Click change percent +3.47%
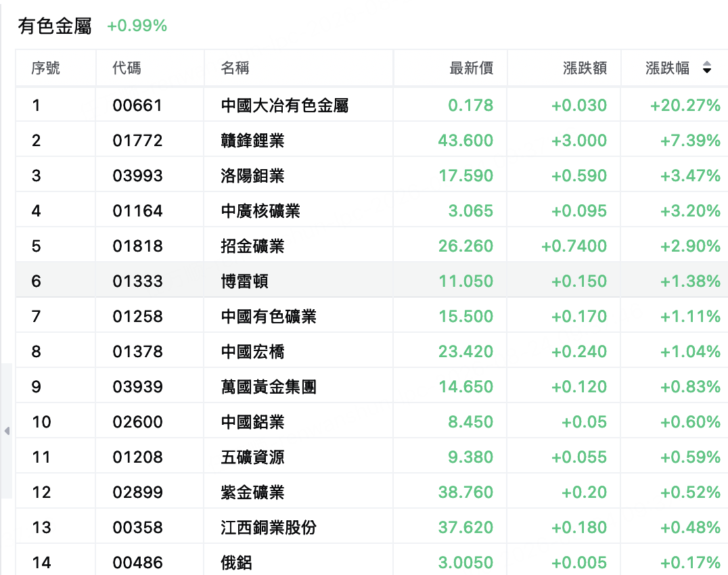The height and width of the screenshot is (575, 728). [x=690, y=176]
